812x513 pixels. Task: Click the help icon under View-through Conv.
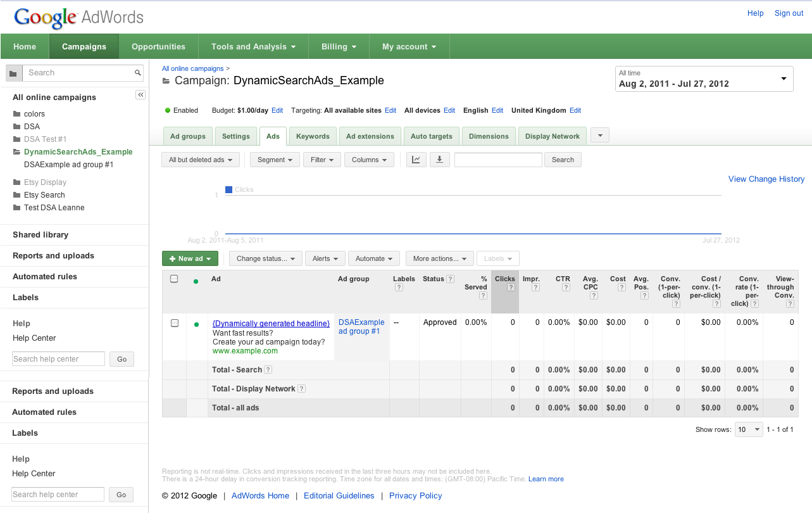point(790,304)
